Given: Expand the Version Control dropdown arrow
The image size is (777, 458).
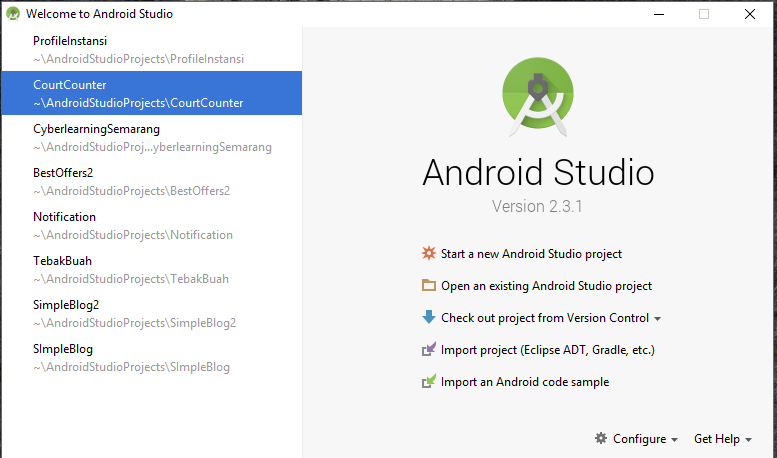Looking at the screenshot, I should tap(658, 319).
